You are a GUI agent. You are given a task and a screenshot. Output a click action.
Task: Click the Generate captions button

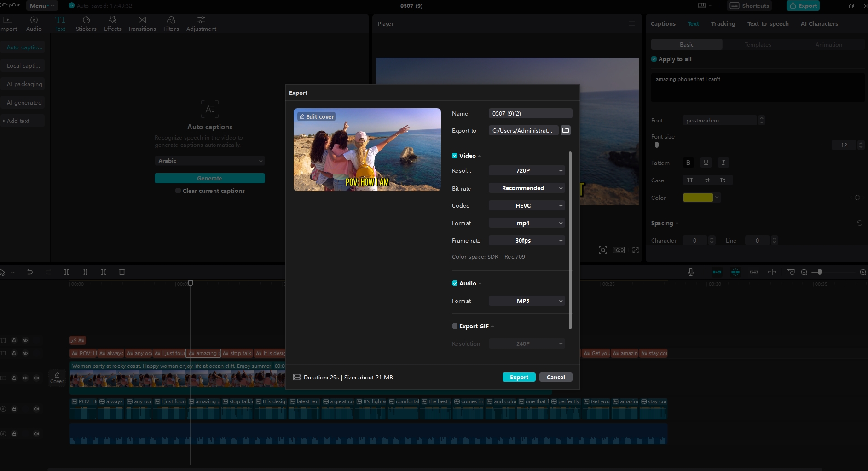pyautogui.click(x=209, y=178)
